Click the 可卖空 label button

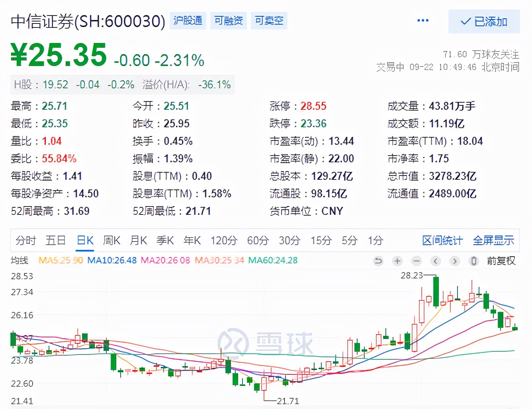tap(269, 20)
